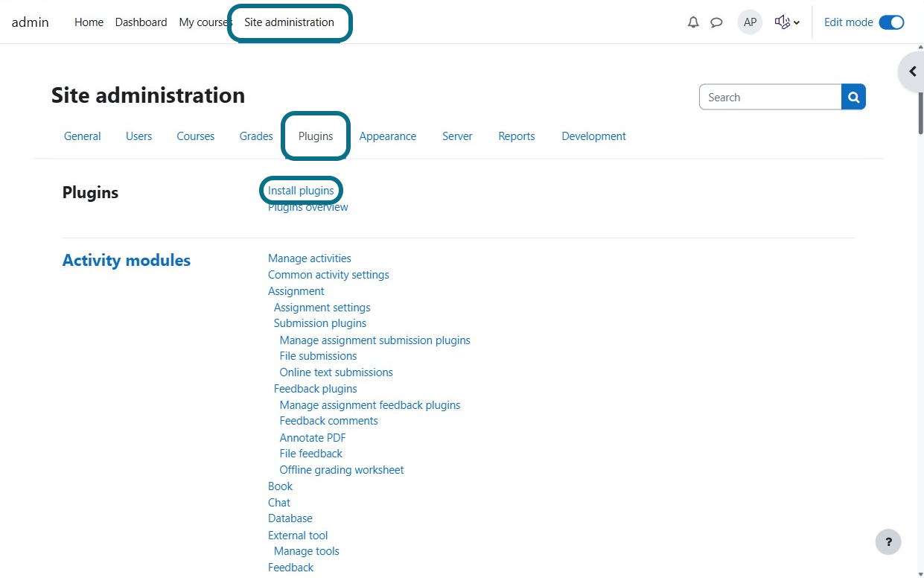The width and height of the screenshot is (924, 578).
Task: Switch to the Server tab
Action: (457, 136)
